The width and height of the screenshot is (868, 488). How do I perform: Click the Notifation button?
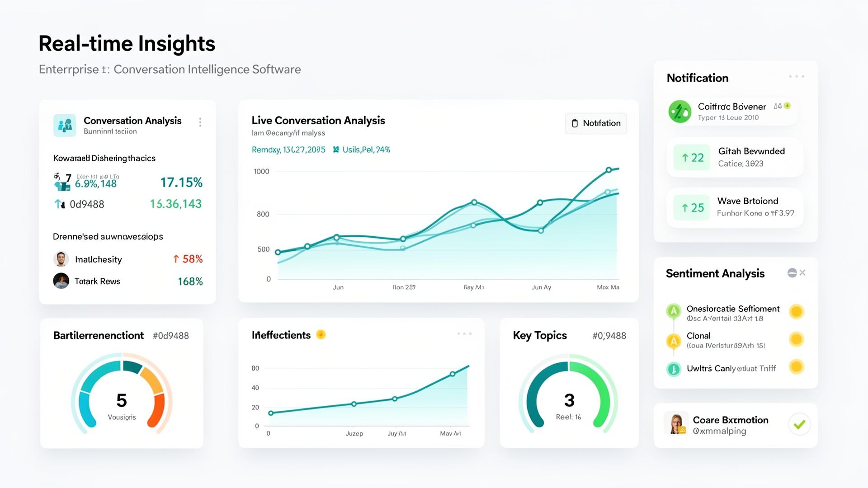click(596, 123)
